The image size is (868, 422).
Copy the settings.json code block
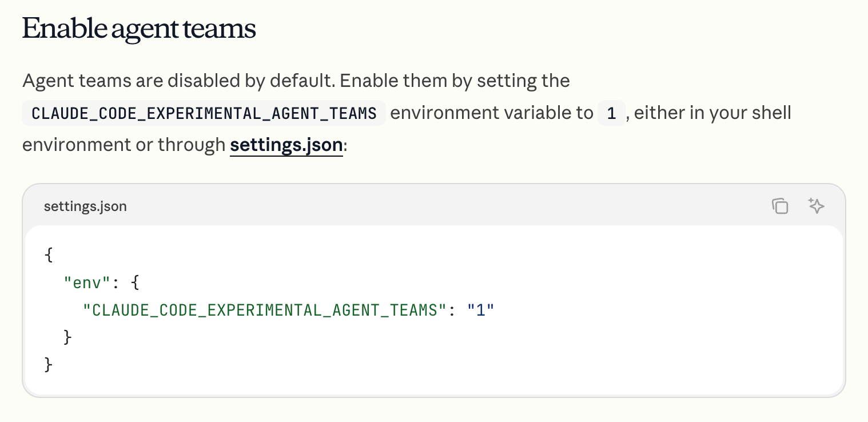click(780, 206)
